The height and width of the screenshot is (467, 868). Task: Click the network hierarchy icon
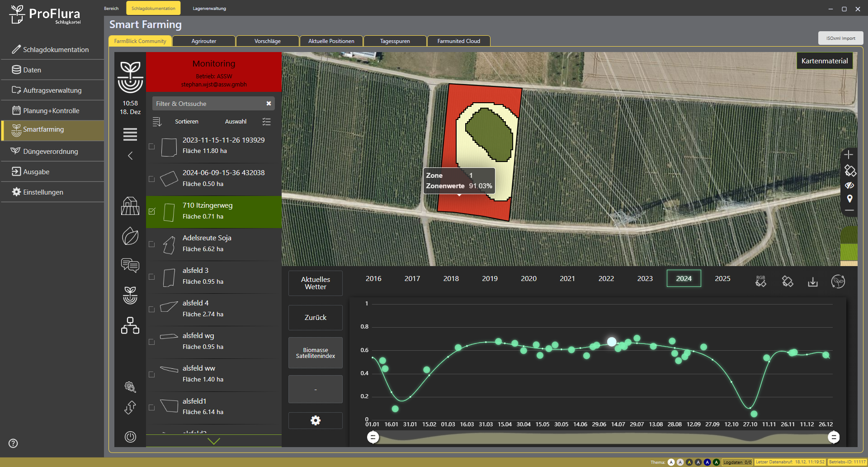tap(130, 325)
